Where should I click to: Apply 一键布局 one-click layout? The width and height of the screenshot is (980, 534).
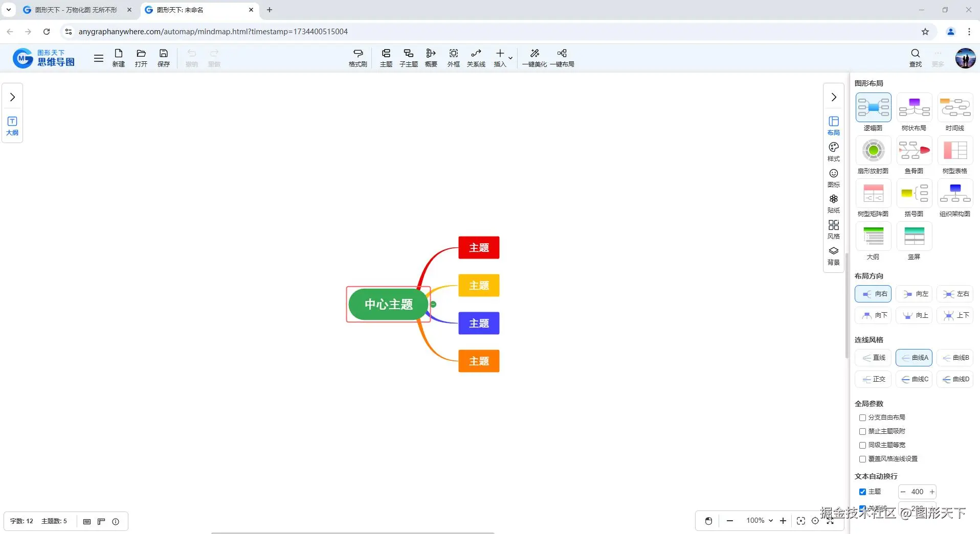coord(562,58)
